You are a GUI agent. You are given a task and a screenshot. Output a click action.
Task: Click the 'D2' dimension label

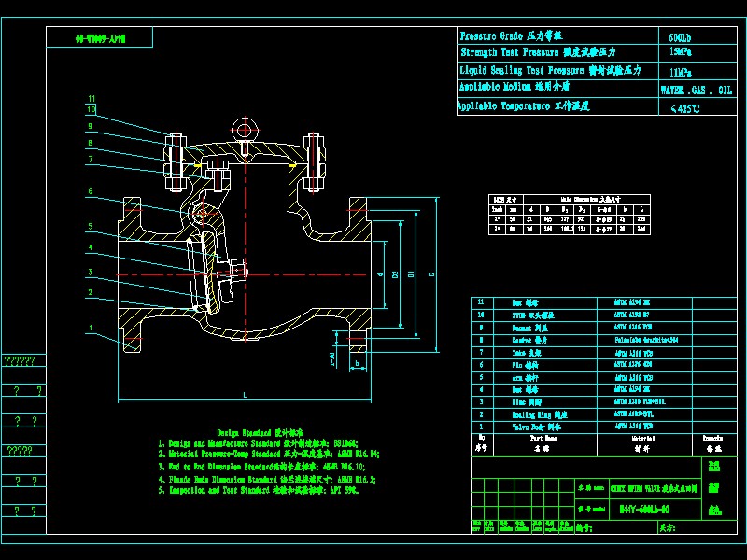click(395, 274)
